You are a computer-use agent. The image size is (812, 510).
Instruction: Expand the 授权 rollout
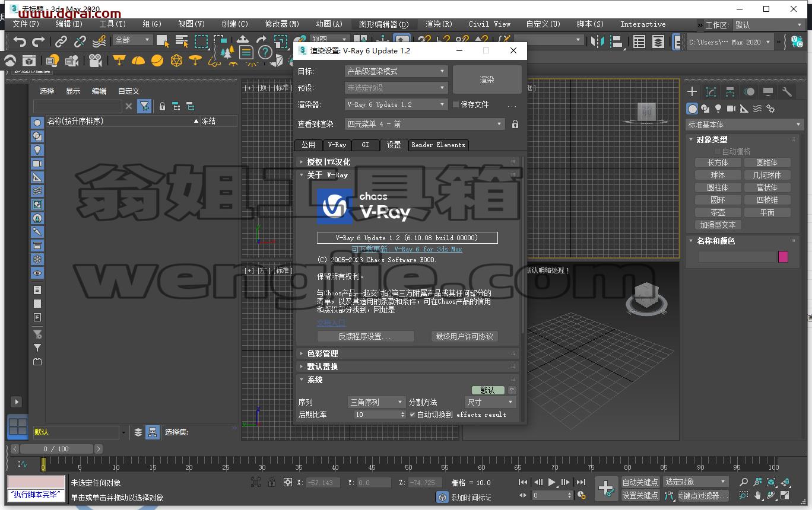(x=407, y=162)
